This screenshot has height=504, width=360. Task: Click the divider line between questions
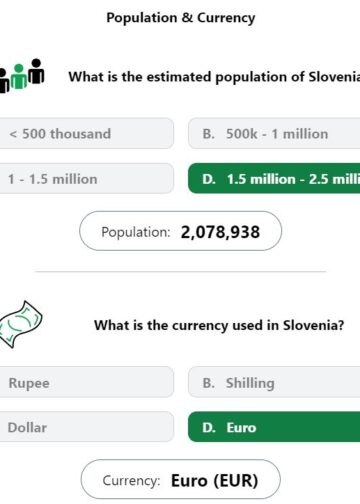point(181,272)
